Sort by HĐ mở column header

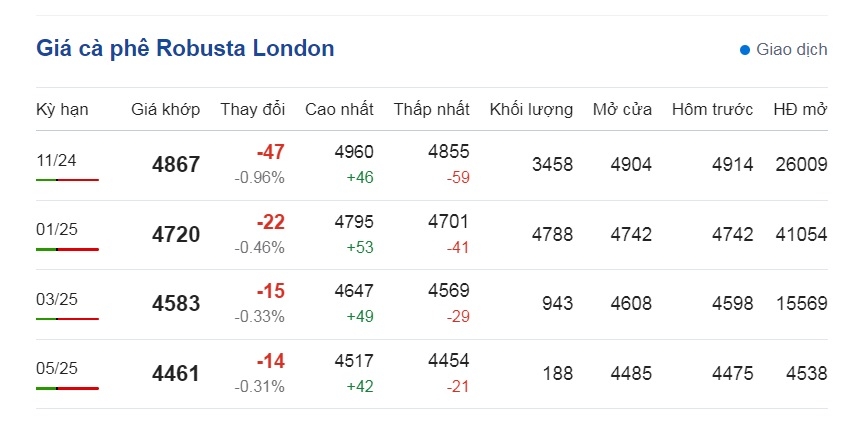coord(800,109)
